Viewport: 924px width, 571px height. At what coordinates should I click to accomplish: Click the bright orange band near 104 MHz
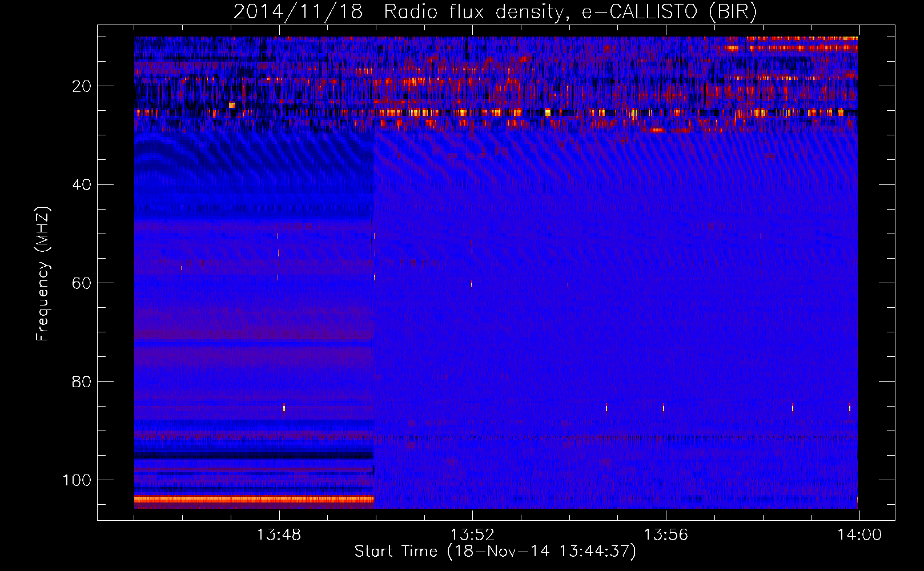(x=254, y=499)
